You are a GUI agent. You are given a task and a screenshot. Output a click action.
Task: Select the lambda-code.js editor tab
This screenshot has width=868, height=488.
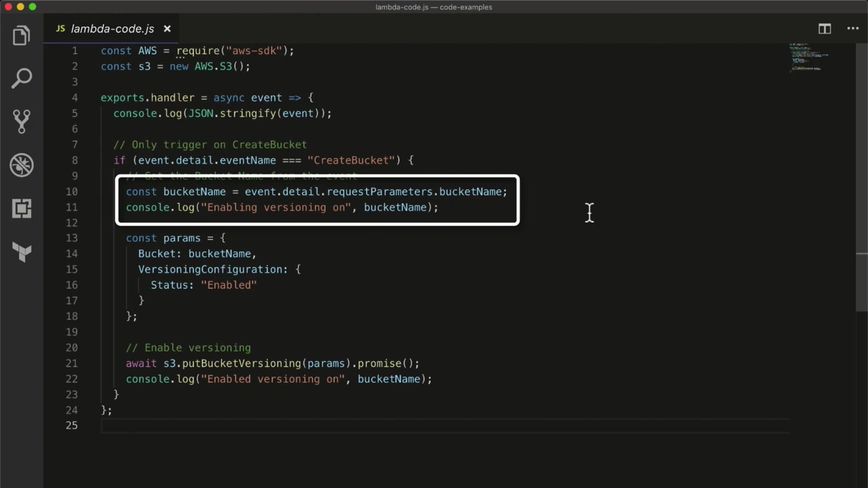pos(112,28)
